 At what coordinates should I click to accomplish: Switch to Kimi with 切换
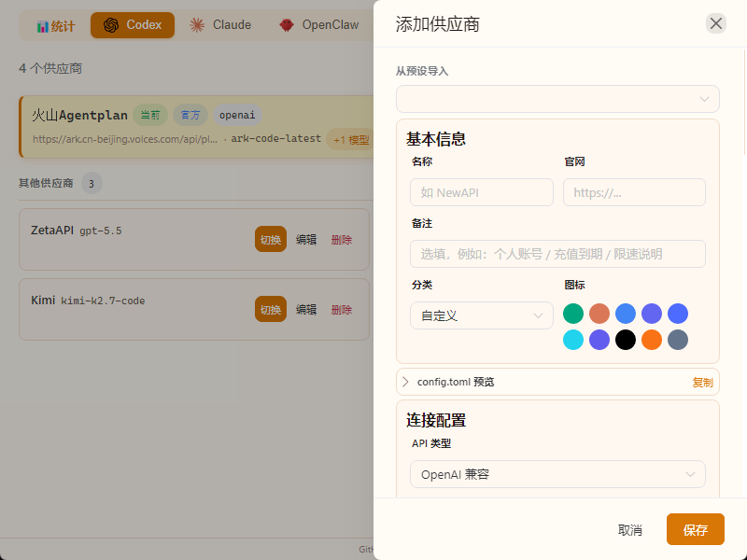(271, 310)
